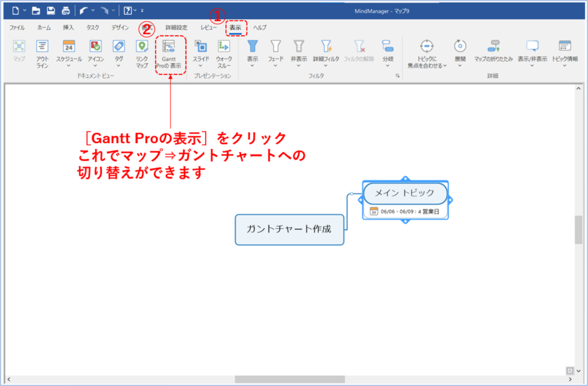Open the トピック情報 icon

click(565, 47)
